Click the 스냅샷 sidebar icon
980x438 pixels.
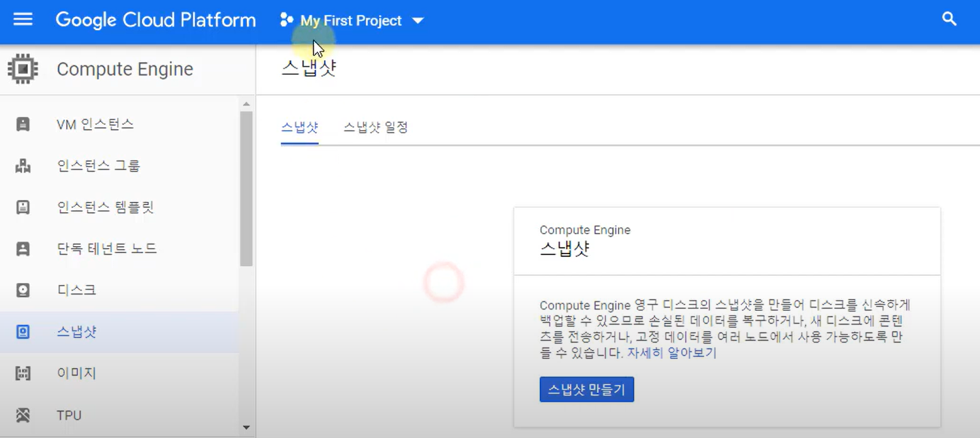[x=23, y=332]
